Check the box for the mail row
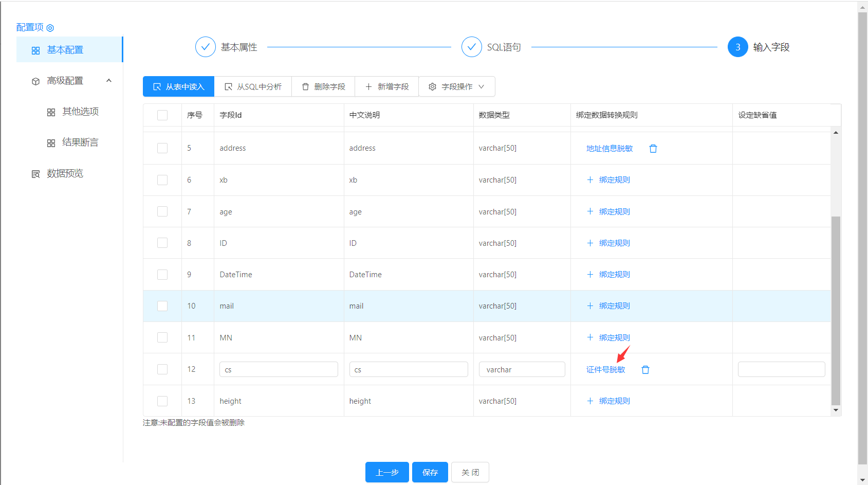Screen dimensions: 868x485 [162, 306]
